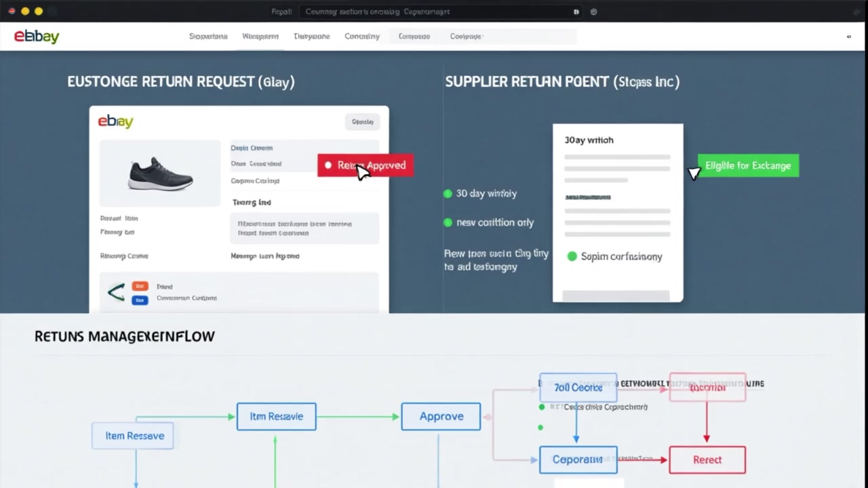Click the blue badge in the card footer
Viewport: 868px width, 488px height.
[x=140, y=300]
